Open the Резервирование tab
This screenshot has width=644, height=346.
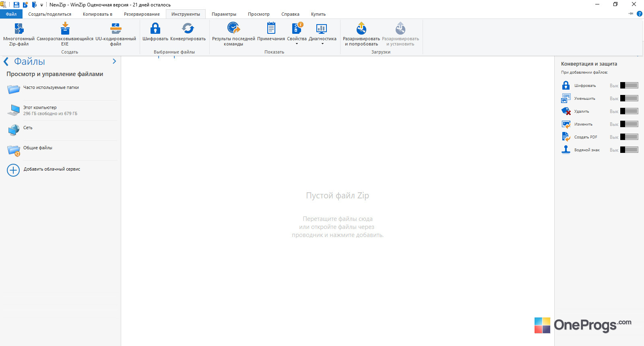[142, 14]
